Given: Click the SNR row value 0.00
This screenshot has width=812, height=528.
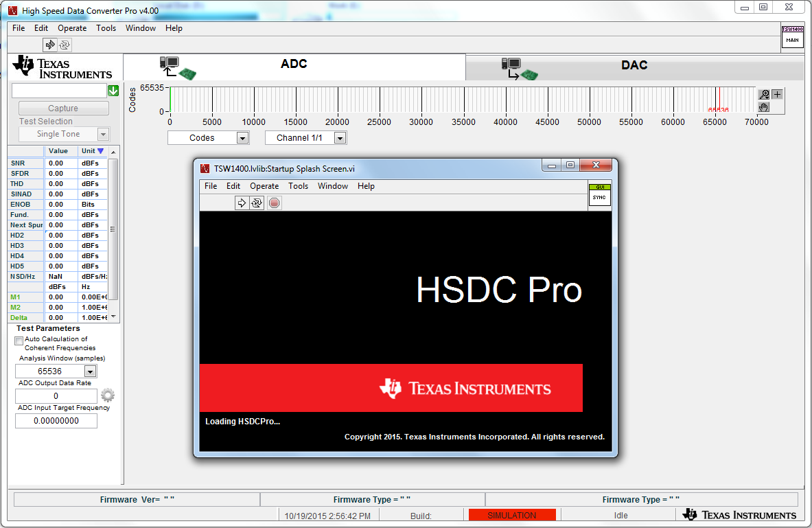Looking at the screenshot, I should (61, 163).
